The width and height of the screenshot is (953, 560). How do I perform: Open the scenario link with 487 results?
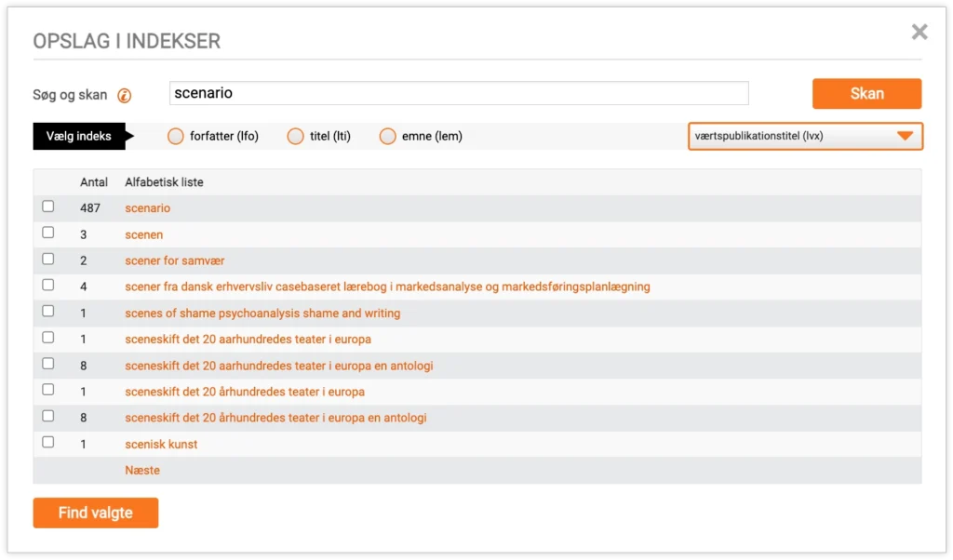pos(148,208)
